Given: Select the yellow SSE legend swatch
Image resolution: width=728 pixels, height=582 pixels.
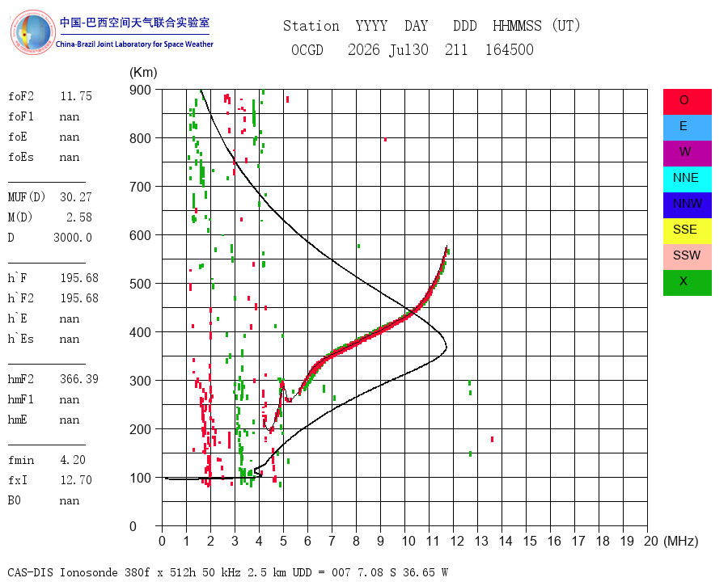Looking at the screenshot, I should pyautogui.click(x=687, y=231).
